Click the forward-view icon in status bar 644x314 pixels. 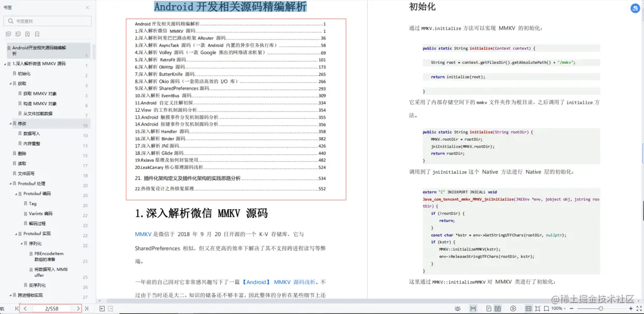point(111,309)
